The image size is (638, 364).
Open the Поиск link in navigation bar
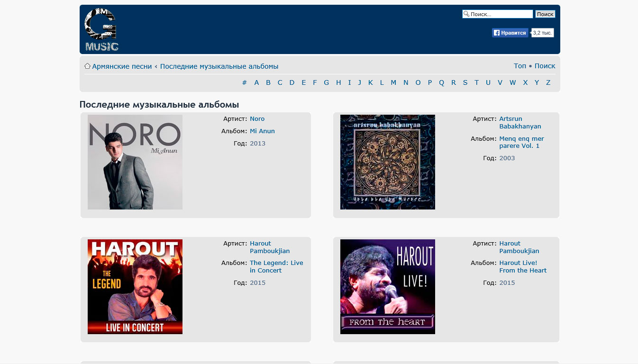click(545, 66)
